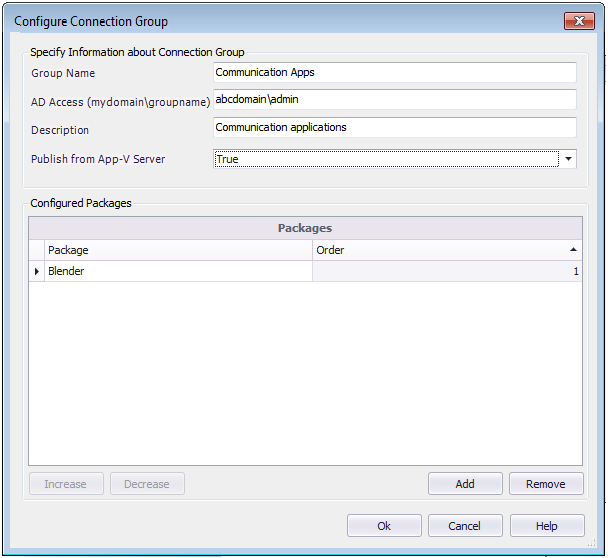Image resolution: width=608 pixels, height=558 pixels.
Task: Select the Publish from App-V Server value field
Action: point(385,159)
